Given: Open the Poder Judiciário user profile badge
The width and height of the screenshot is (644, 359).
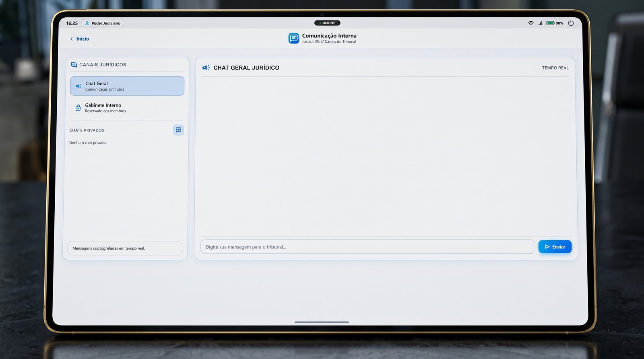Looking at the screenshot, I should pos(103,23).
